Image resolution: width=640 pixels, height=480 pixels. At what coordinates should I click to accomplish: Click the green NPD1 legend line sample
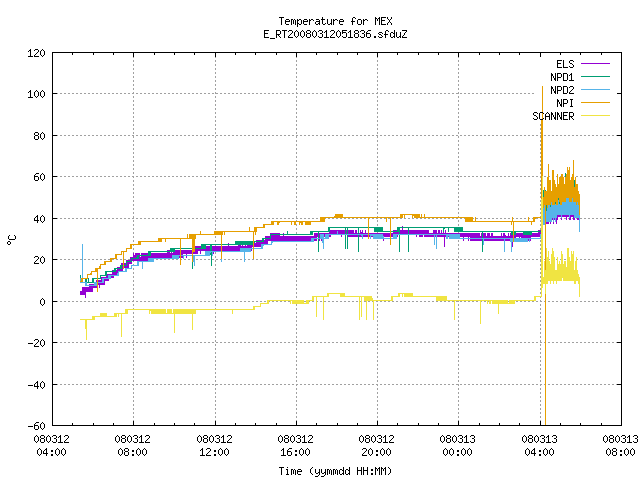[595, 77]
